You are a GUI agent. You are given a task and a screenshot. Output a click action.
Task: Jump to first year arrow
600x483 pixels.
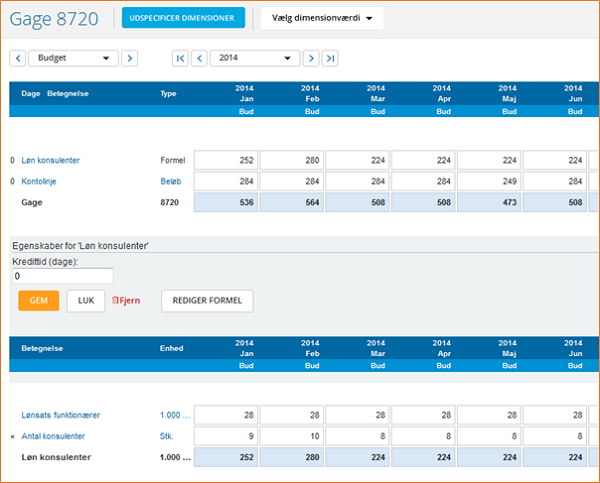(x=180, y=59)
